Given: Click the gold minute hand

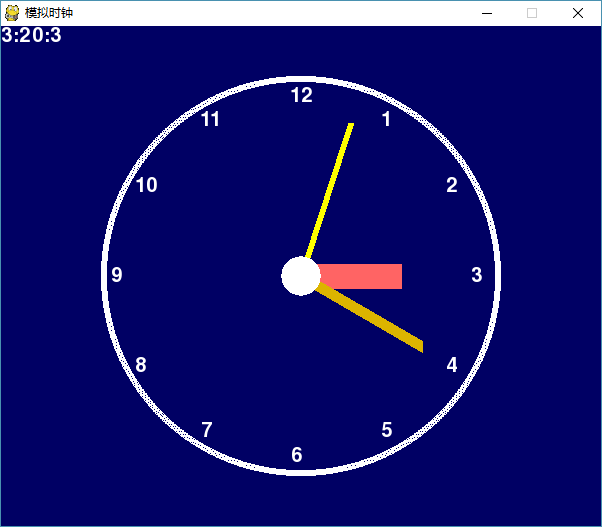Looking at the screenshot, I should pos(369,317).
